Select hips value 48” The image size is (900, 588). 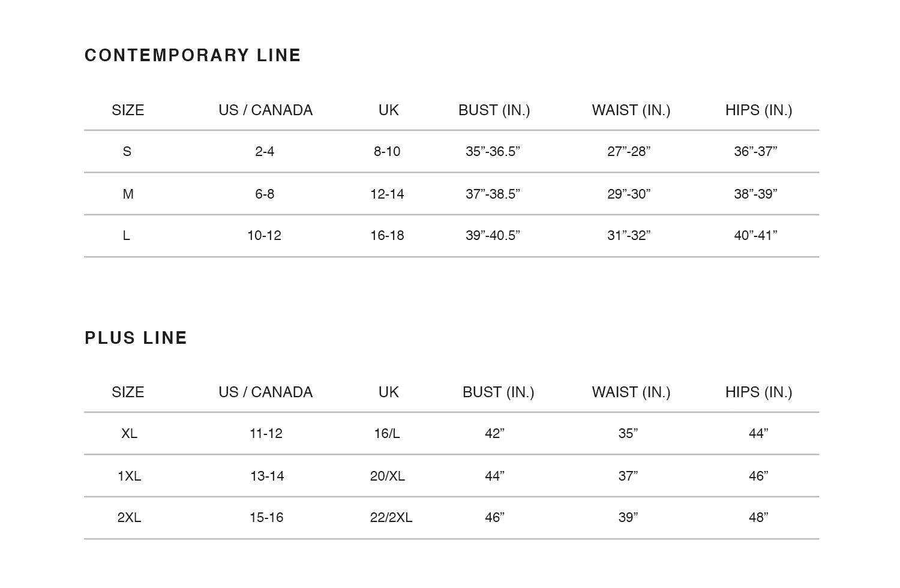coord(758,517)
